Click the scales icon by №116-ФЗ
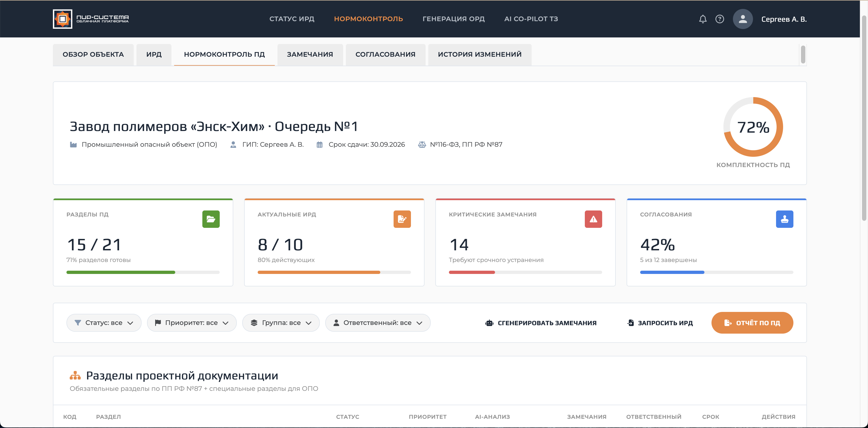 pyautogui.click(x=422, y=145)
